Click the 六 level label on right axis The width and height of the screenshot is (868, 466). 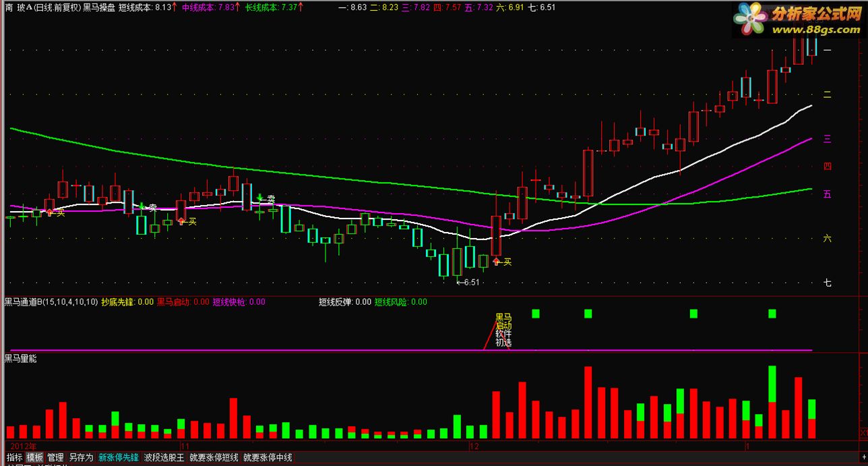tap(828, 238)
